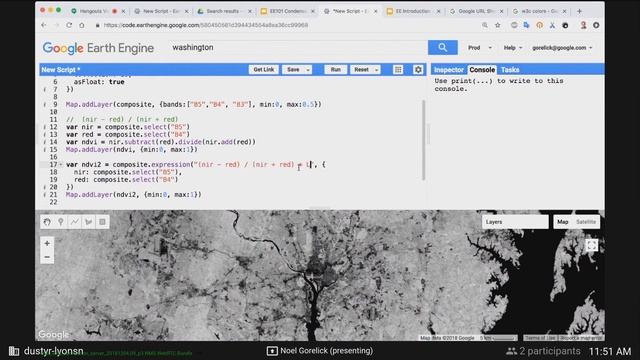This screenshot has width=640, height=360.
Task: Select the draw polygon shape tool
Action: (x=88, y=222)
